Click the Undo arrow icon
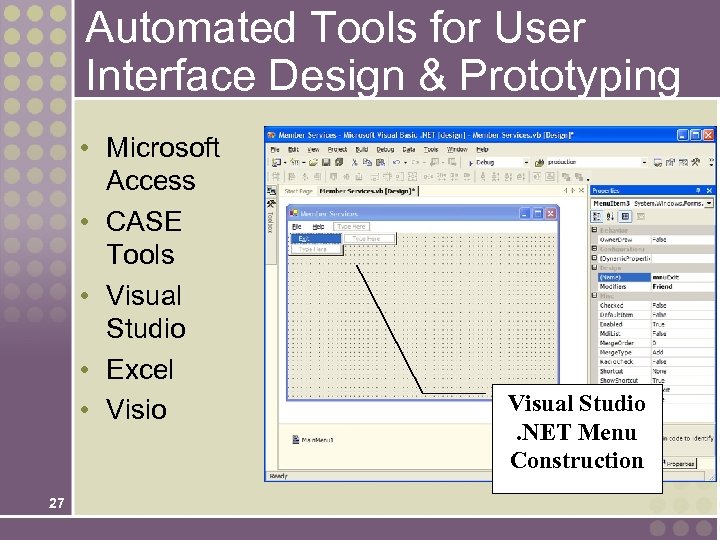 397,162
